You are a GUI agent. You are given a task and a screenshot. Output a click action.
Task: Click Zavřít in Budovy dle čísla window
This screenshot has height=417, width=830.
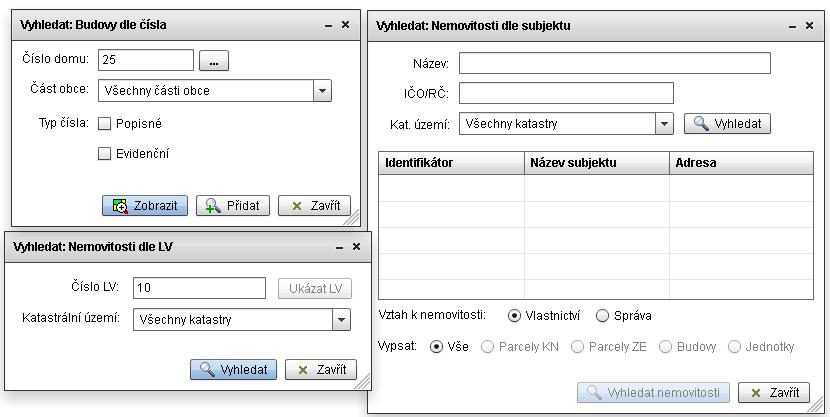pos(314,206)
